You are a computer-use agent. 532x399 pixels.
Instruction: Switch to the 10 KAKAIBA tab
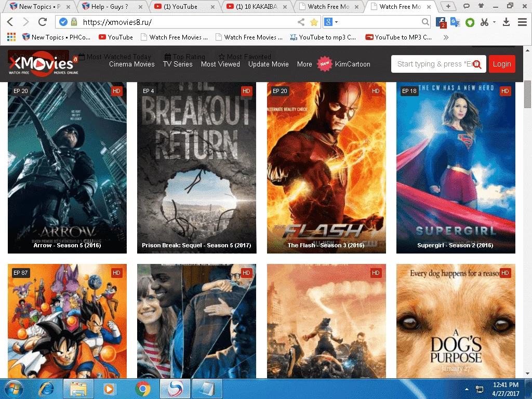(256, 6)
